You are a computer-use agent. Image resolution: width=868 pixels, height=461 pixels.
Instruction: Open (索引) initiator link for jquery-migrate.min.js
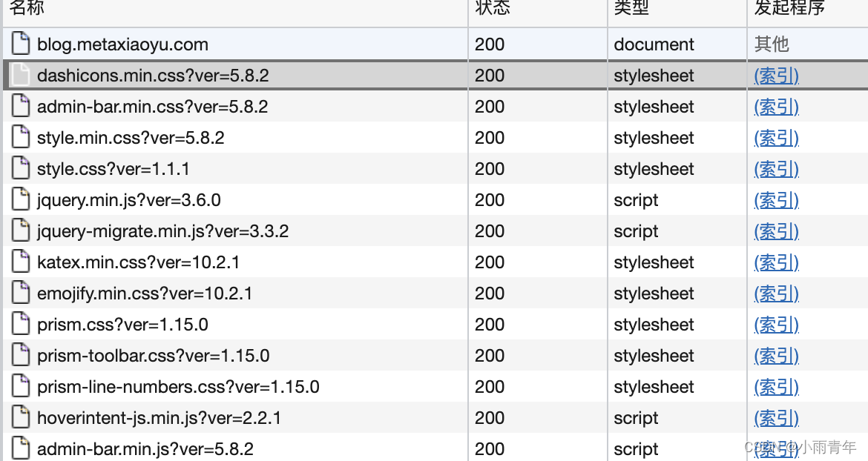click(x=776, y=231)
